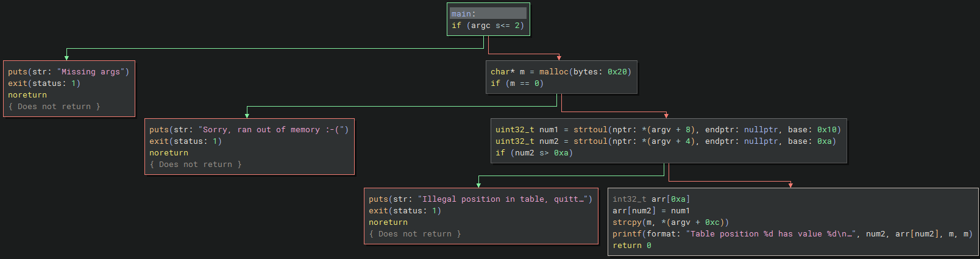Image resolution: width=980 pixels, height=259 pixels.
Task: Click strtoul in the num1 assignment line
Action: tap(590, 130)
